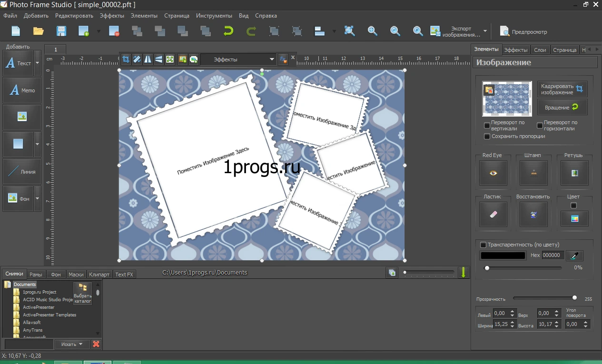This screenshot has height=364, width=602.
Task: Click Экспорт изображения export button
Action: pos(454,31)
